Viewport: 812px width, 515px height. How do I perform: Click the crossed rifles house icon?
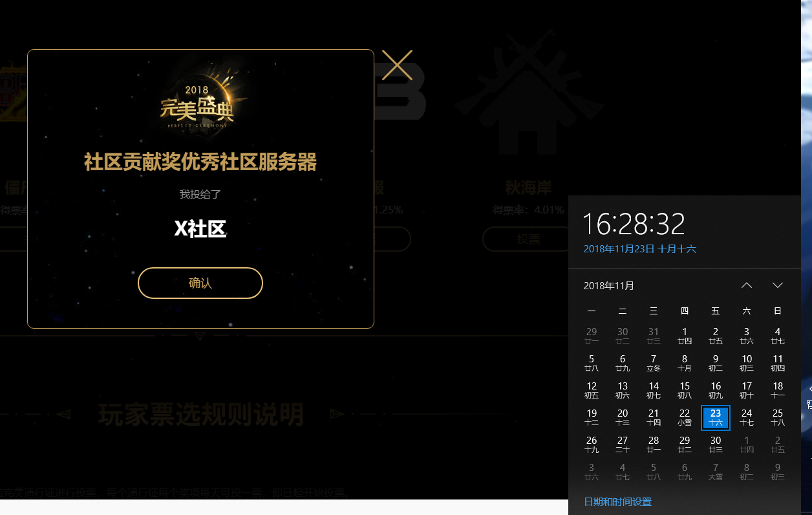pyautogui.click(x=529, y=91)
